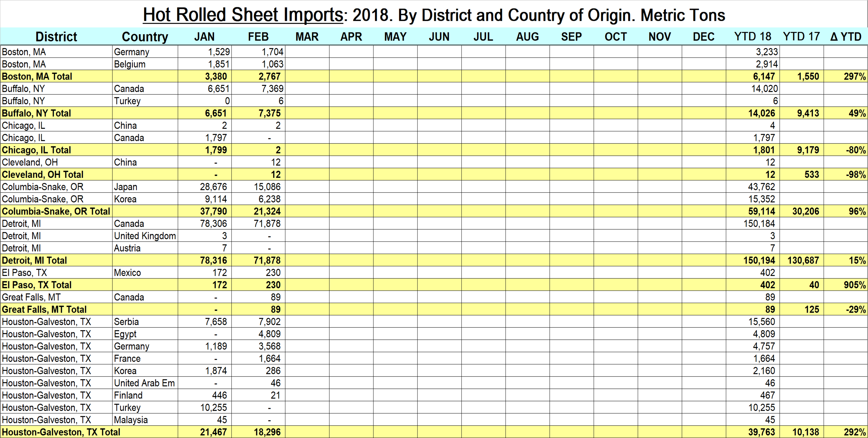Select the JAN column header

click(204, 36)
